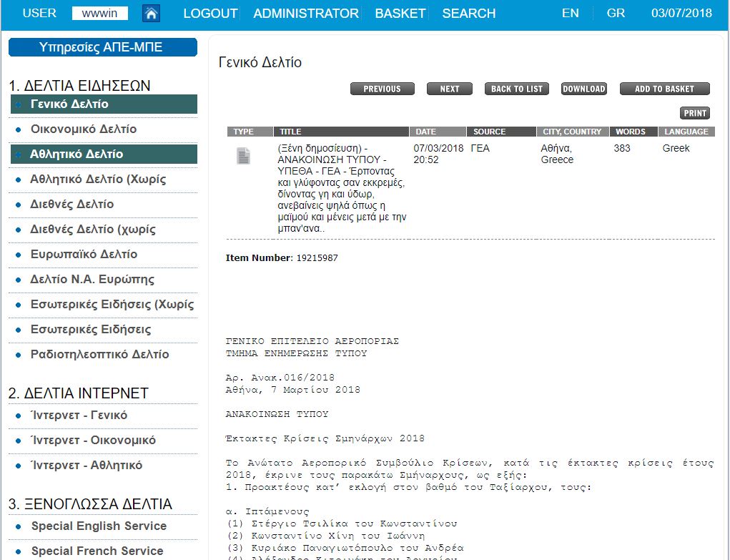Click LOGOUT in the top bar
730x560 pixels.
(210, 14)
